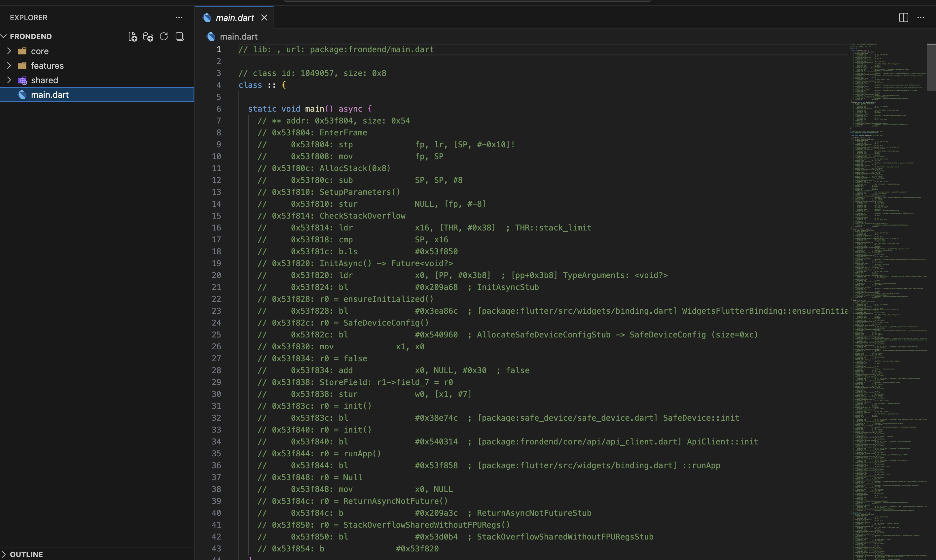Select main.dart in the file tree
This screenshot has height=560, width=936.
[x=97, y=95]
